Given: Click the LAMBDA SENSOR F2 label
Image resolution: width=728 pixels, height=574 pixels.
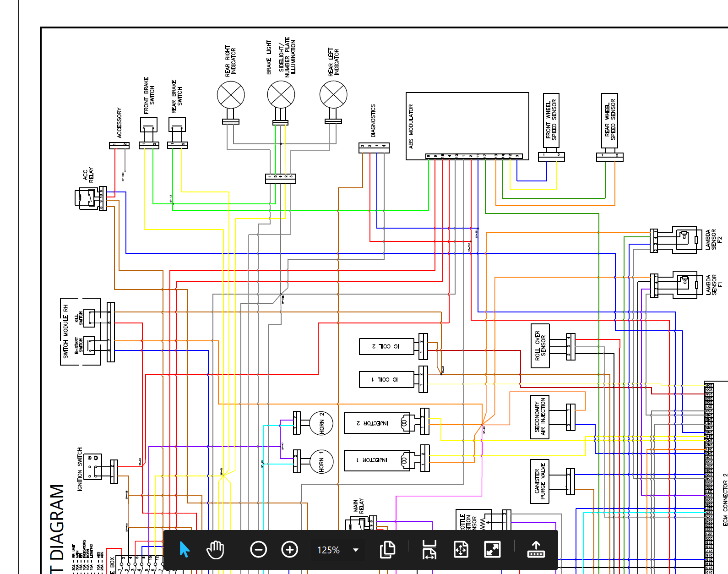Looking at the screenshot, I should click(x=713, y=240).
